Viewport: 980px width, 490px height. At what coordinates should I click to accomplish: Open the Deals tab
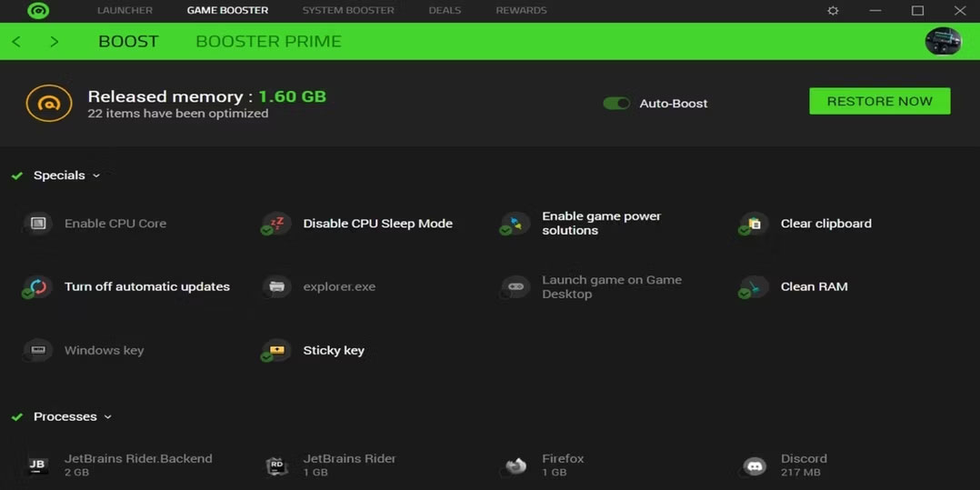445,11
